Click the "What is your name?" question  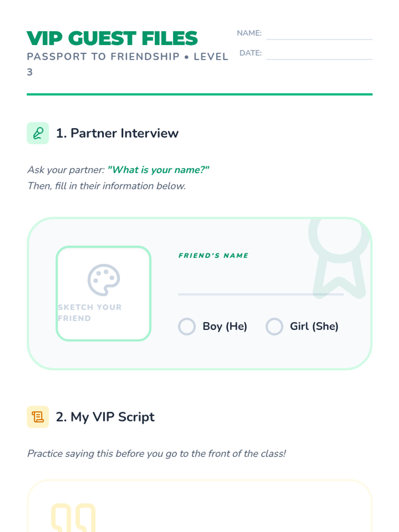point(158,170)
